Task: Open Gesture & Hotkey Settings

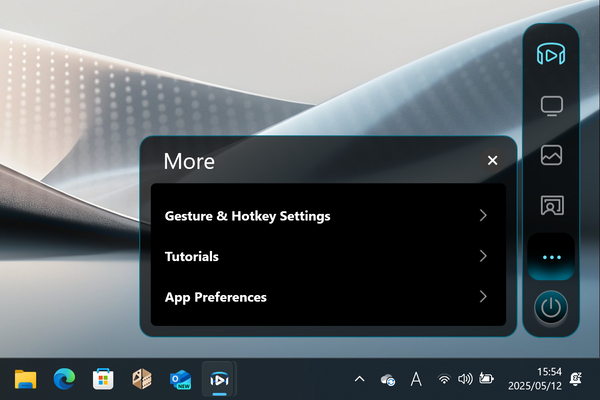Action: pos(328,216)
